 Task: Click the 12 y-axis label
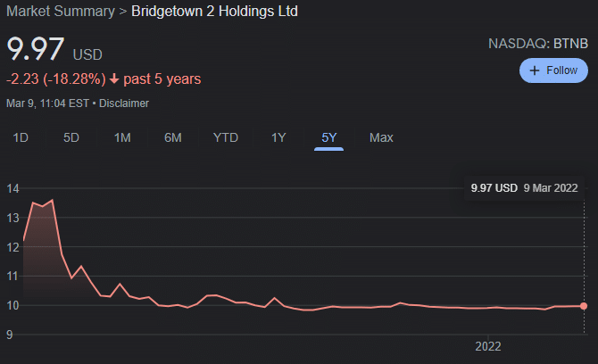click(x=12, y=247)
